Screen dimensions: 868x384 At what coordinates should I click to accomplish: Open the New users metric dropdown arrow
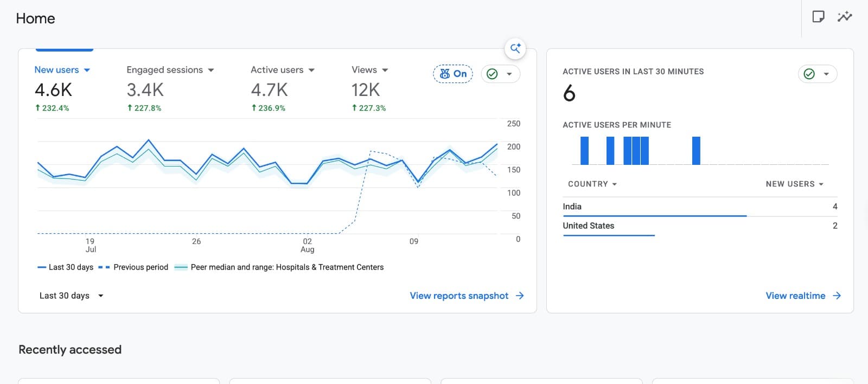tap(87, 70)
